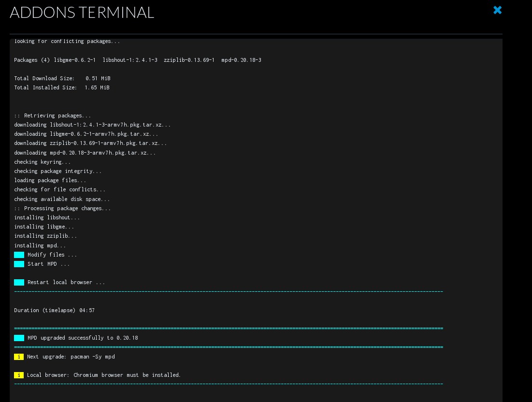Click the Total Installed Size line
This screenshot has width=532, height=402.
(x=61, y=87)
